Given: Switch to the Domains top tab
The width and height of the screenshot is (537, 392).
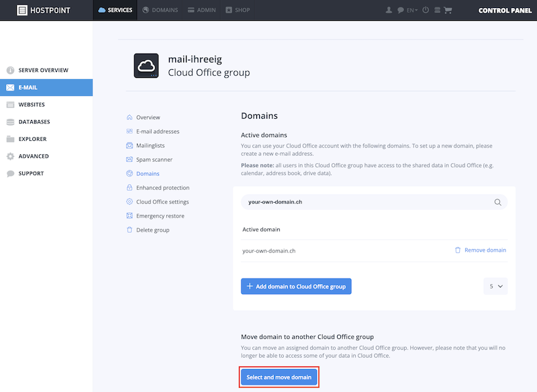Looking at the screenshot, I should tap(160, 10).
